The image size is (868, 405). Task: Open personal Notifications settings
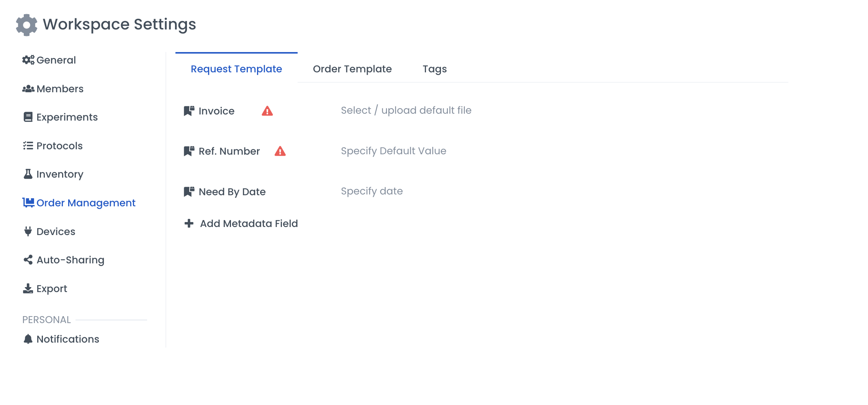67,339
